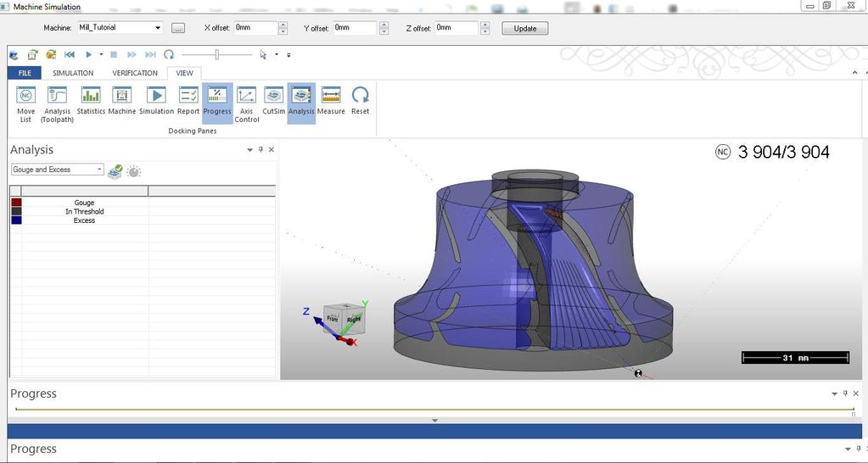Click the run analysis checkmark icon

tap(115, 171)
